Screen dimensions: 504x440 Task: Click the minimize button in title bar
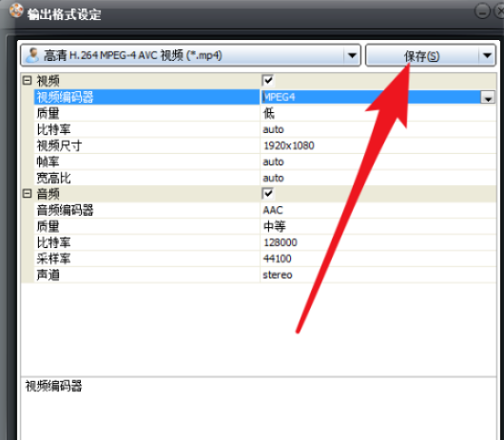(482, 10)
